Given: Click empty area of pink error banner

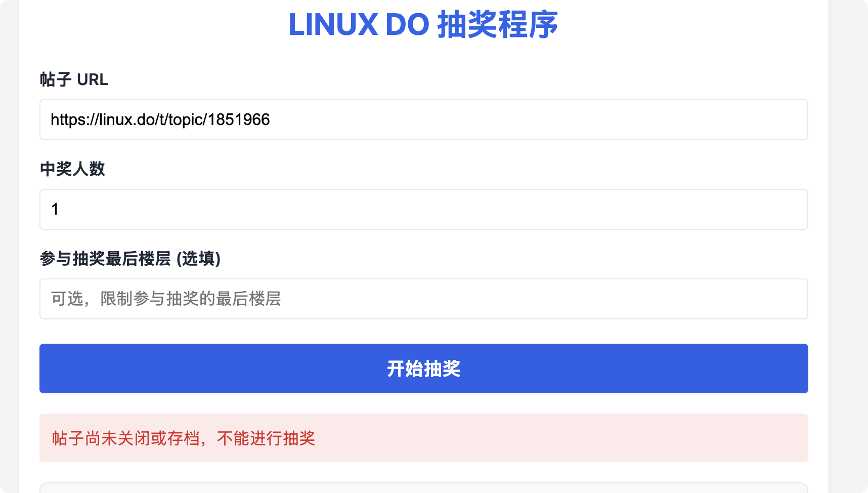Looking at the screenshot, I should click(556, 438).
